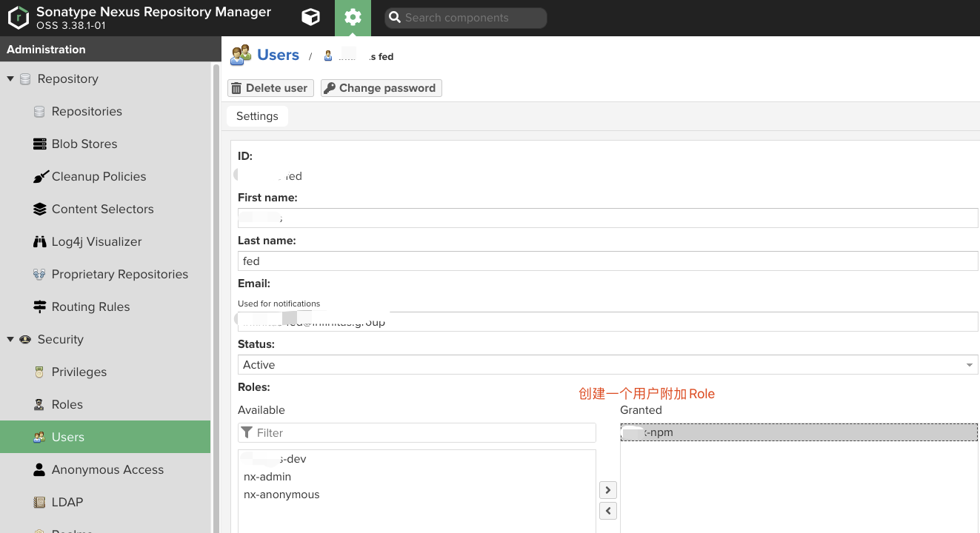Click the Users header people icon
The width and height of the screenshot is (980, 533).
point(241,56)
